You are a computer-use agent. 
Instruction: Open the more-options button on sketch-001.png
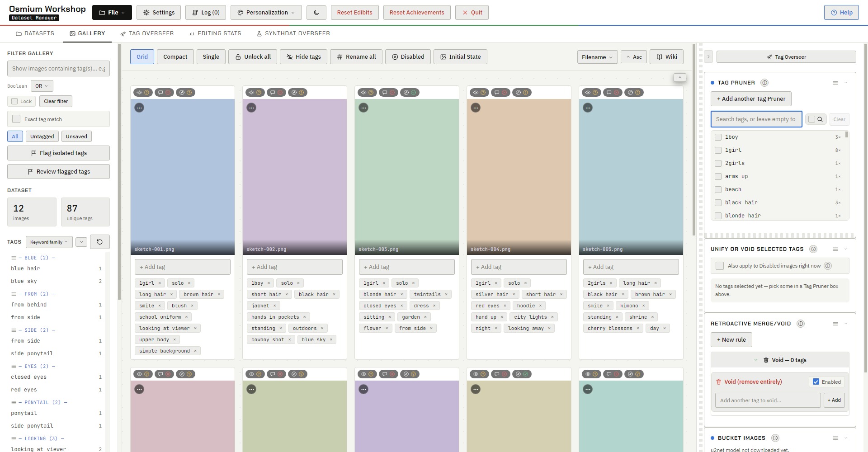(139, 108)
